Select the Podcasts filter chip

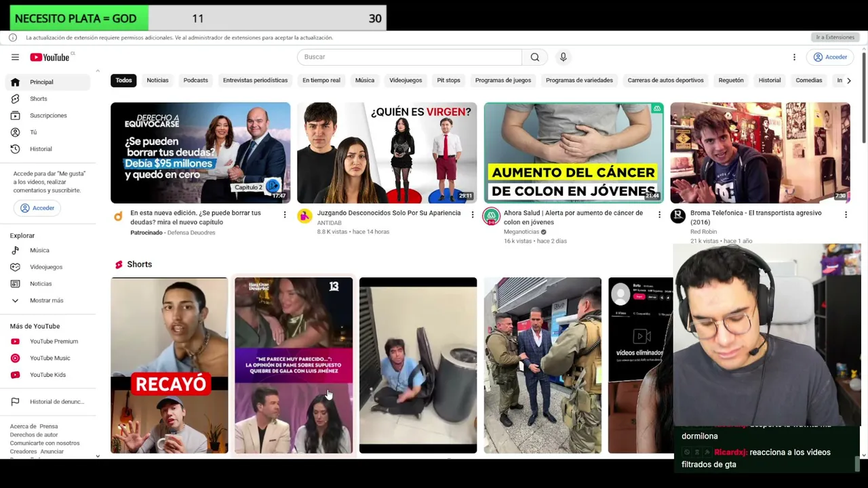(195, 81)
